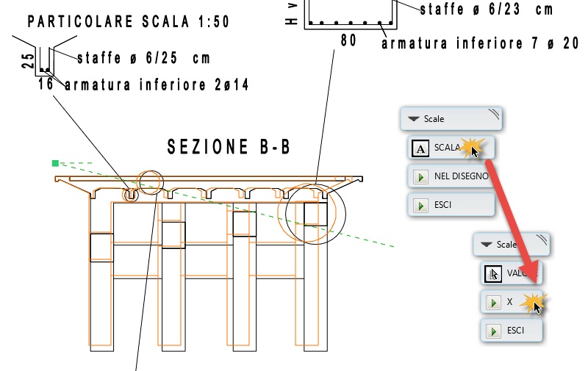Click the grip corner of upper Scale panel
This screenshot has width=588, height=371.
point(494,114)
